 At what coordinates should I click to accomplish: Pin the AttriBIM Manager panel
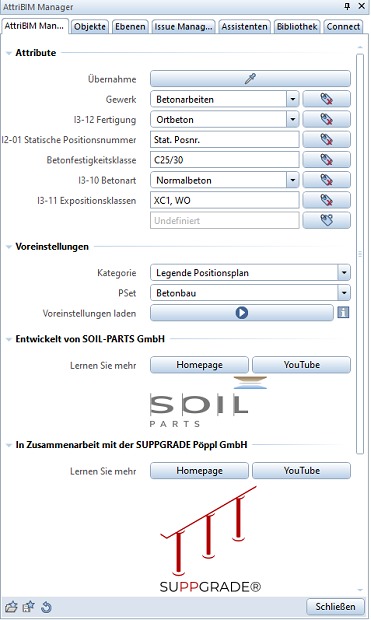pyautogui.click(x=347, y=6)
